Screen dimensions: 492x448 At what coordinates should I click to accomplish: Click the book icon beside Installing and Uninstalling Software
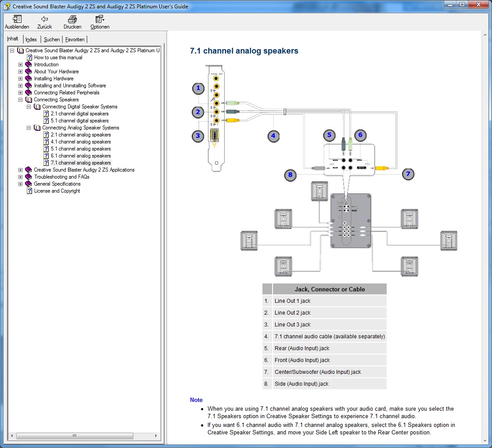click(x=29, y=85)
